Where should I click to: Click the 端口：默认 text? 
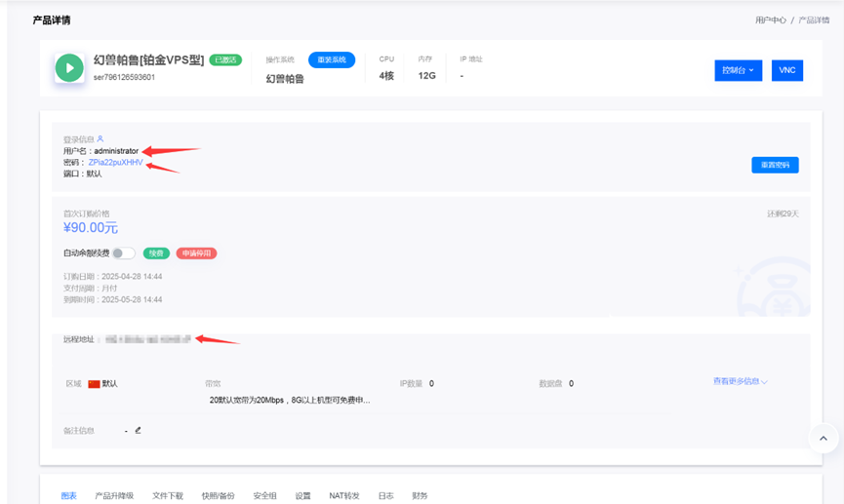point(82,174)
